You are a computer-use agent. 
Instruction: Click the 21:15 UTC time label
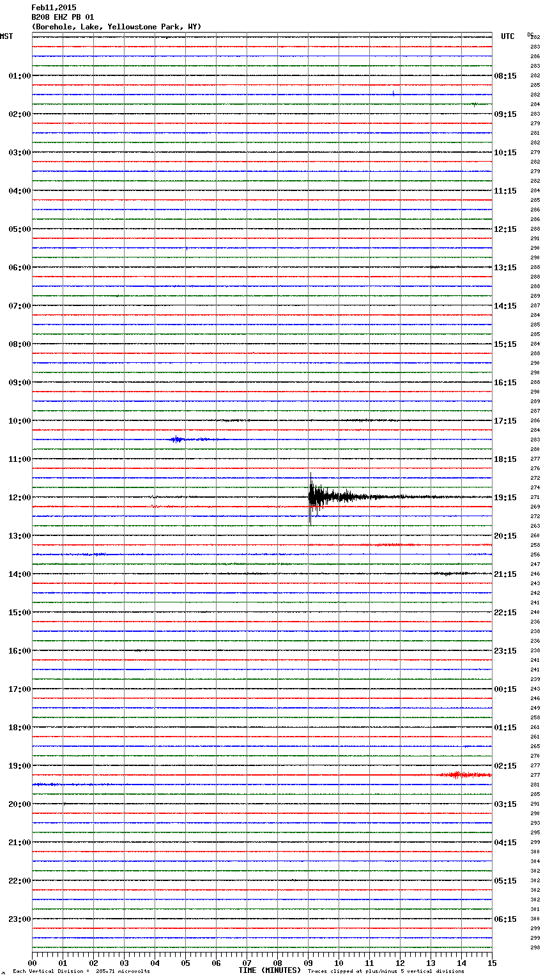coord(505,574)
